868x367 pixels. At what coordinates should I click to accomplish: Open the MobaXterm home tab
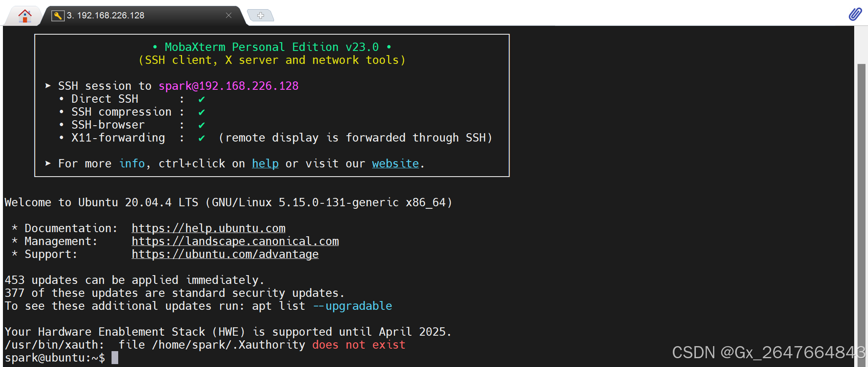point(25,16)
